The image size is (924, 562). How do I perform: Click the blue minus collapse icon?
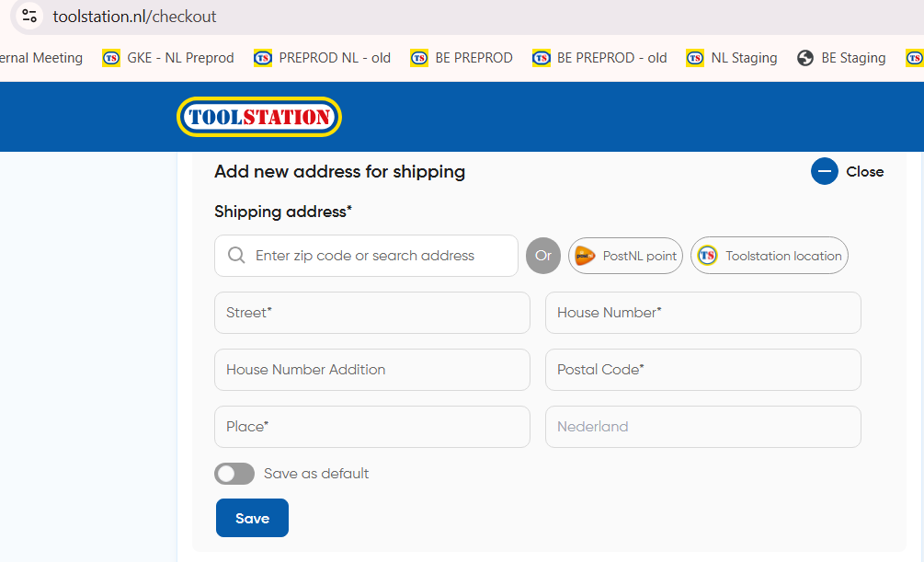tap(824, 172)
